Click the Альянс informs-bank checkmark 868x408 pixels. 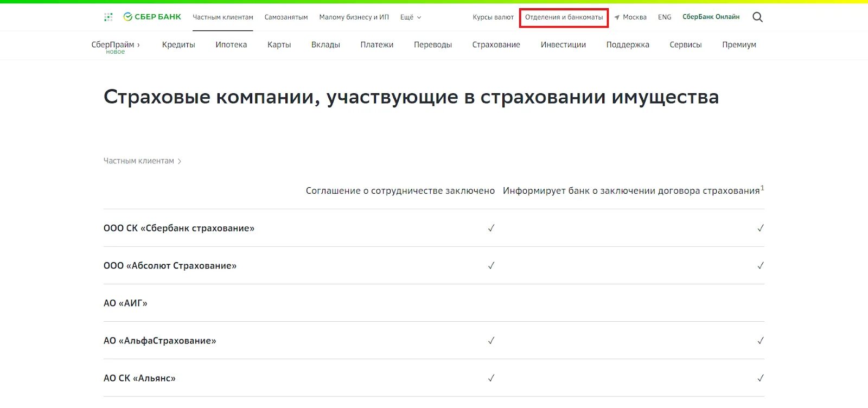[x=761, y=378]
